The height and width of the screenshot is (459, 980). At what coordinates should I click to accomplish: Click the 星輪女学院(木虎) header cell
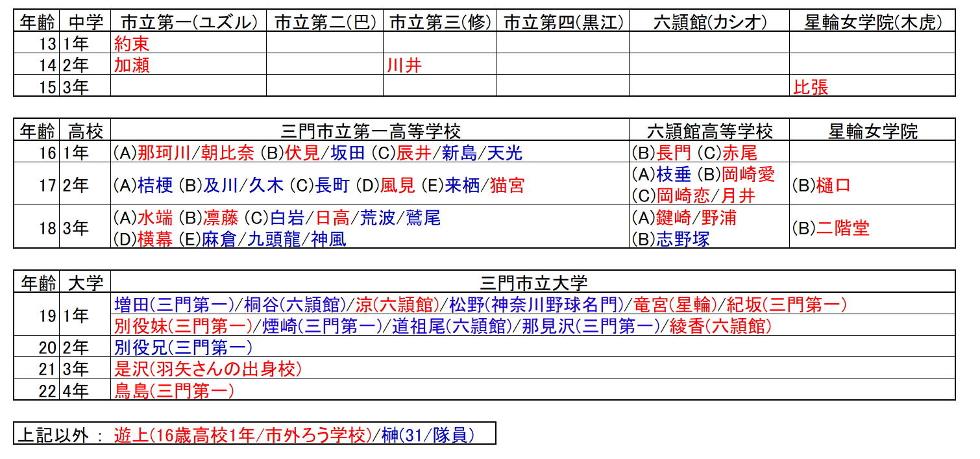872,23
